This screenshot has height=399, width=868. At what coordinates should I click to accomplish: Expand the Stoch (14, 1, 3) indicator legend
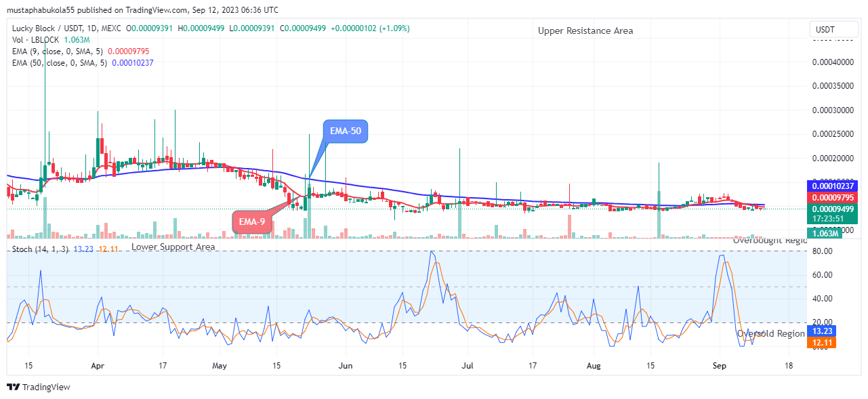pyautogui.click(x=41, y=249)
